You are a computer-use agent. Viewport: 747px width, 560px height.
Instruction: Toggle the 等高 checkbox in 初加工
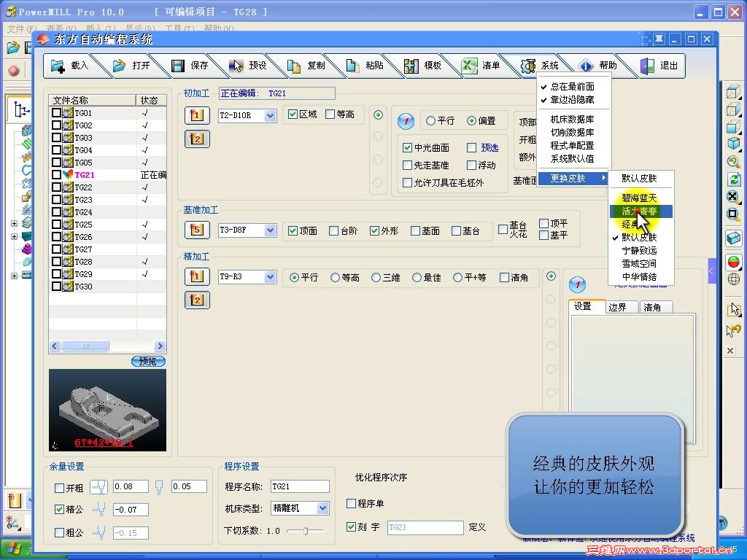tap(330, 114)
